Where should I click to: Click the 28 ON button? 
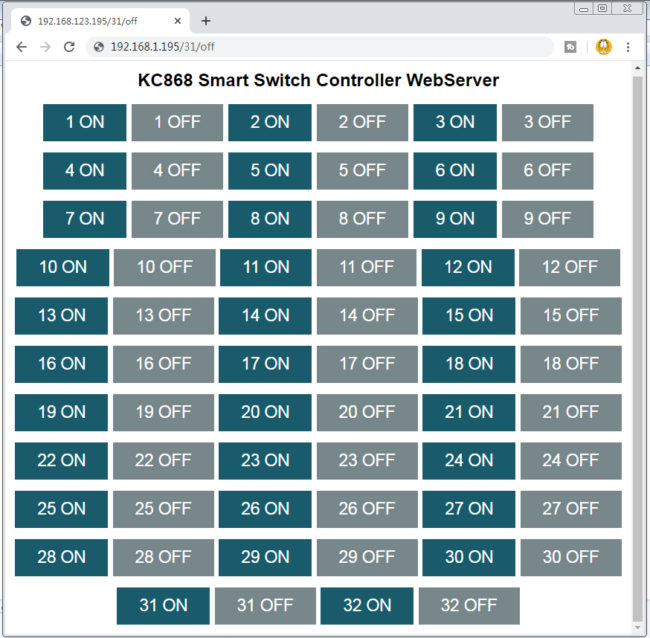point(61,558)
